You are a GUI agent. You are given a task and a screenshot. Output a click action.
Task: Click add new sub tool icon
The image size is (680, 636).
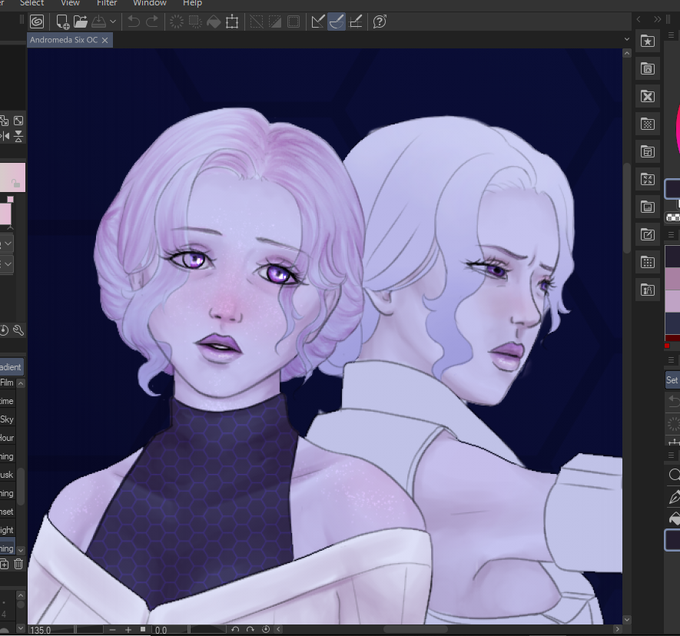coord(4,564)
